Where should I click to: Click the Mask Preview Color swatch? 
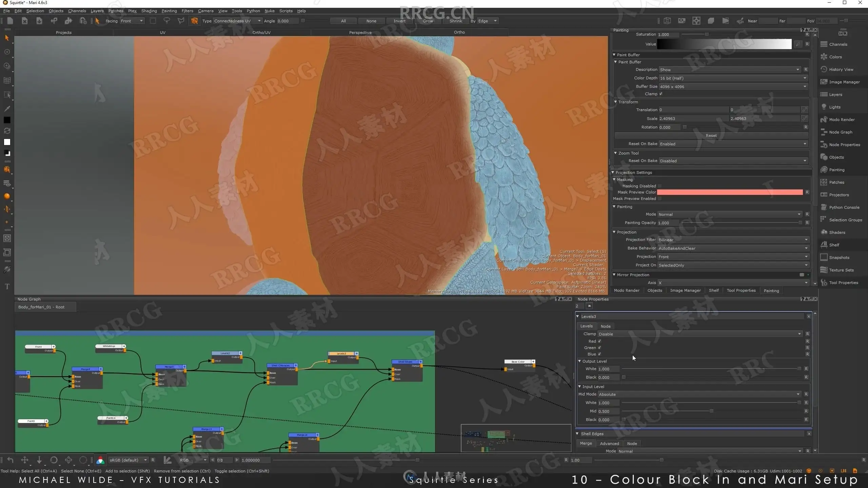point(730,192)
